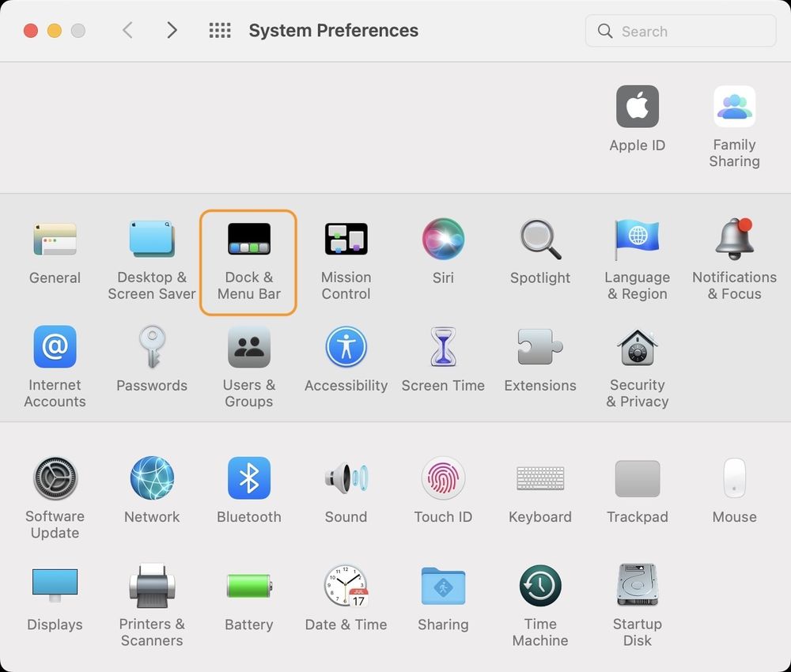Open Family Sharing settings

pyautogui.click(x=734, y=107)
